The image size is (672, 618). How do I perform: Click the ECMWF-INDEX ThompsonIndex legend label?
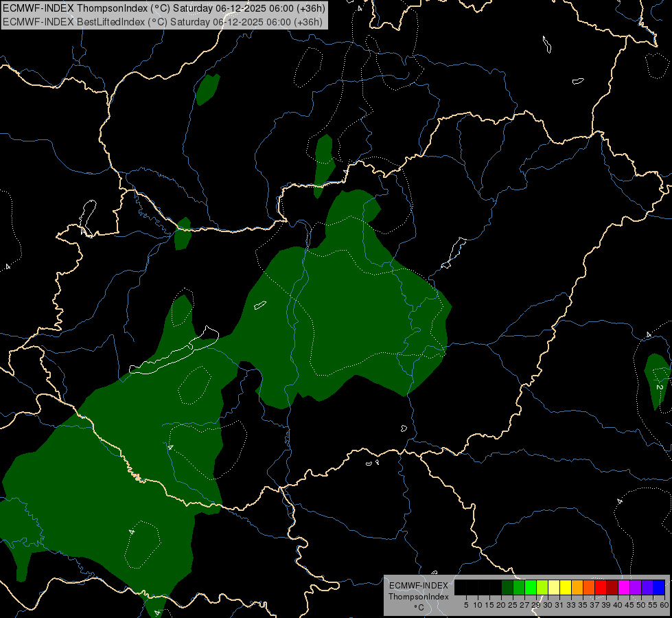tap(418, 591)
